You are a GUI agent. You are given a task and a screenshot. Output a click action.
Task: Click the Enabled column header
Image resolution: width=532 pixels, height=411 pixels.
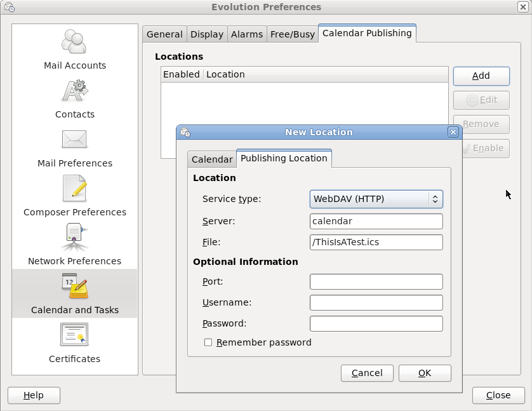pos(182,74)
